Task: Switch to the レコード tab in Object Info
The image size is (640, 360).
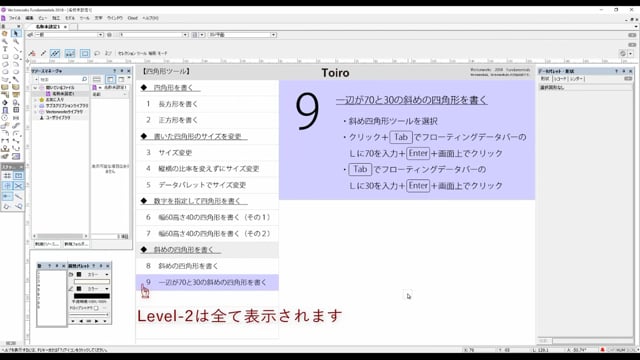Action: coord(560,79)
